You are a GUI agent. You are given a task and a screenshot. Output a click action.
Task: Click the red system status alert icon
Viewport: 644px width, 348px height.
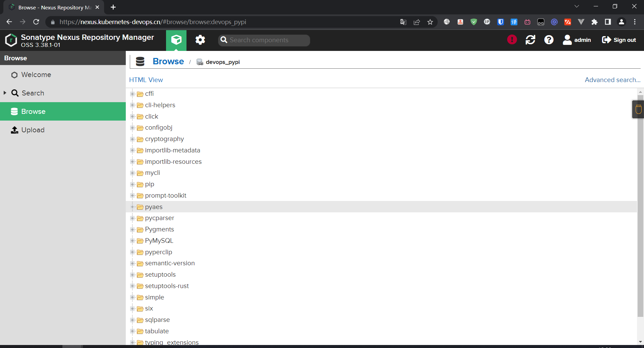coord(512,40)
